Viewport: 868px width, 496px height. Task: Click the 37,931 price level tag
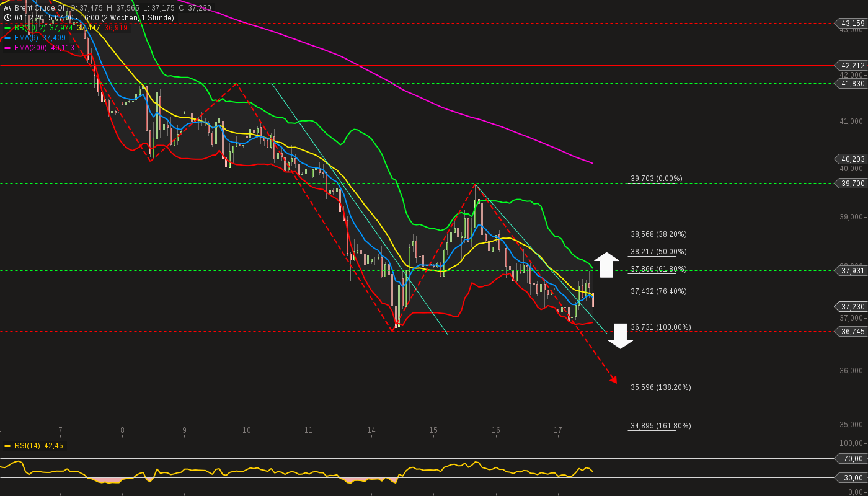(x=852, y=271)
